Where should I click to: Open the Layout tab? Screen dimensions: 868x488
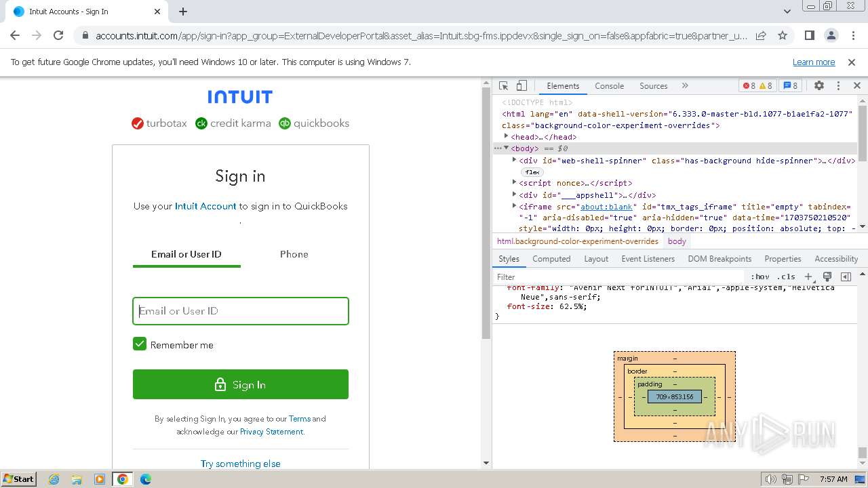596,259
